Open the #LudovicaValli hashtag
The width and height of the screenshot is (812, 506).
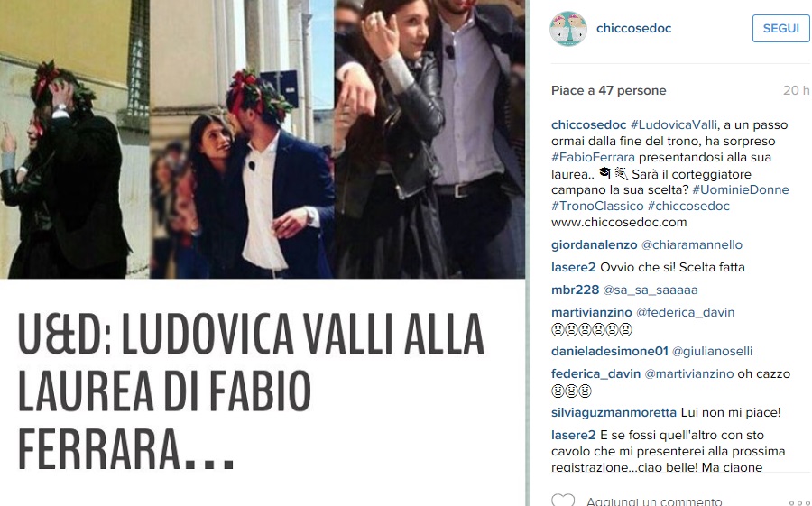pyautogui.click(x=673, y=124)
